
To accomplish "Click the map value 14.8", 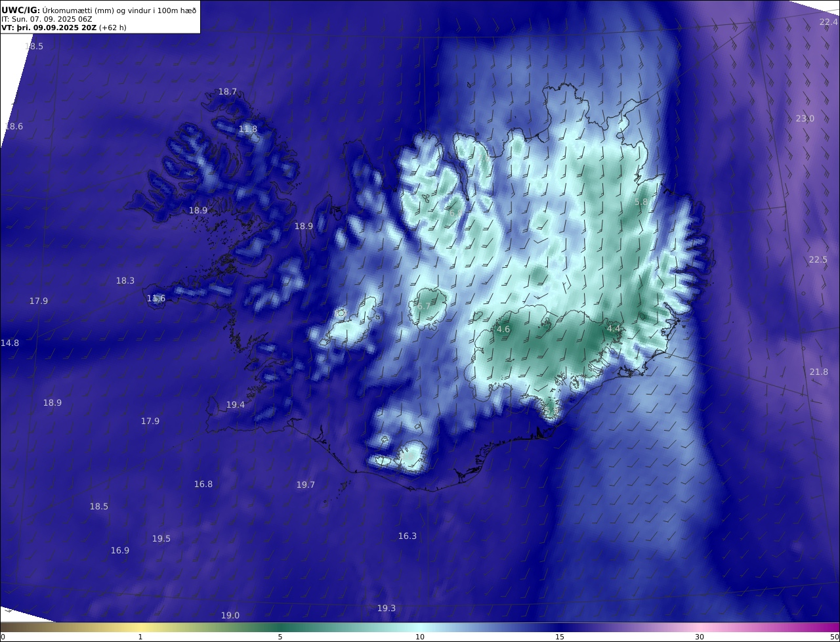I will pyautogui.click(x=10, y=343).
